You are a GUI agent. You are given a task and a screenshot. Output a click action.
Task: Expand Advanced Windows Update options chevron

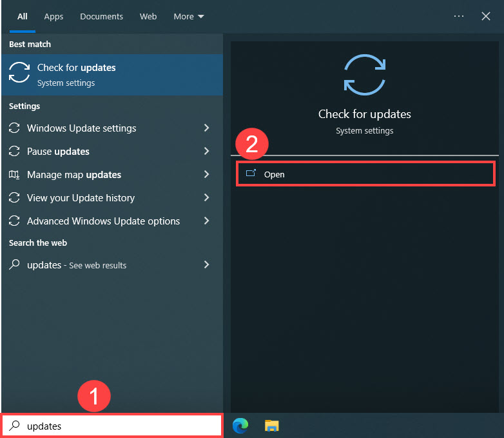(207, 221)
